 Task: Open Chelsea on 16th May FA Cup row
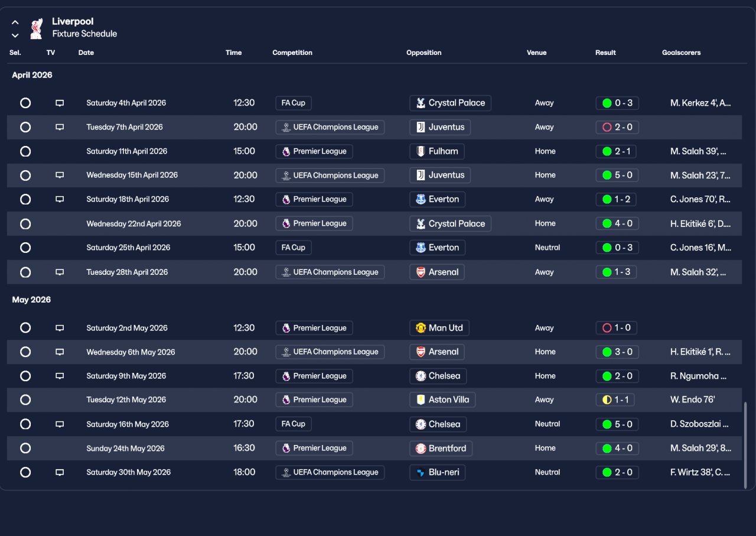pos(438,424)
